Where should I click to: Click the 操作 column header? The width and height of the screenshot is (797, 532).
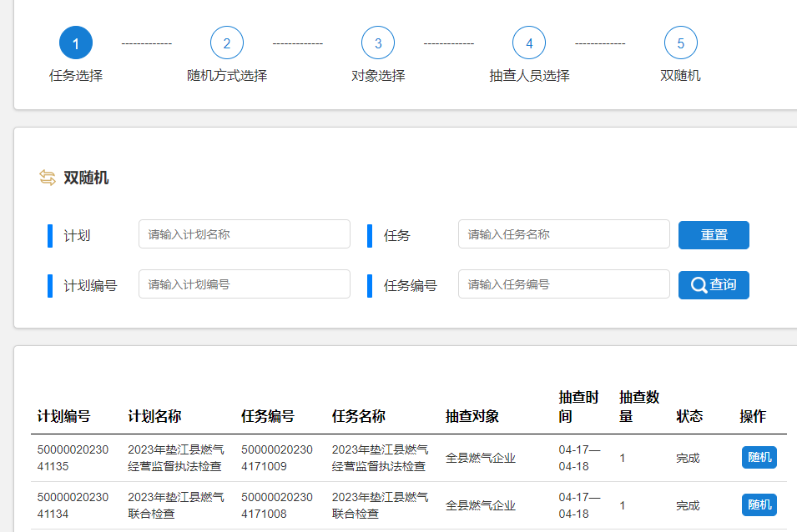[752, 416]
